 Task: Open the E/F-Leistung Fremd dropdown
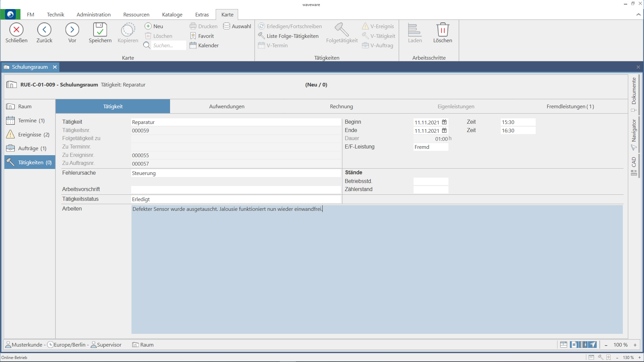point(431,147)
